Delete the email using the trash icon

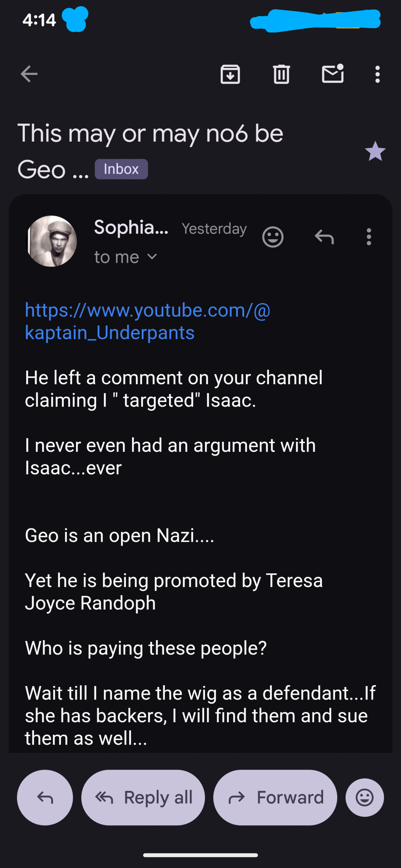click(281, 74)
